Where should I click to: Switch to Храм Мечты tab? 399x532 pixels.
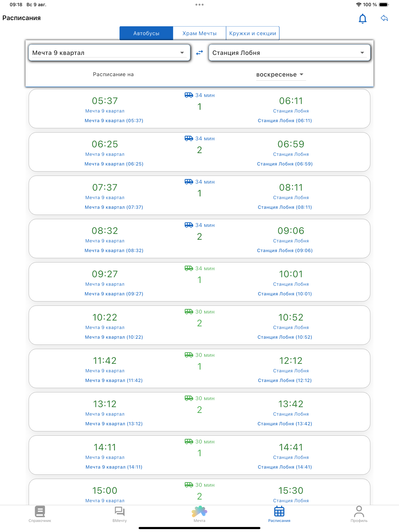coord(199,33)
